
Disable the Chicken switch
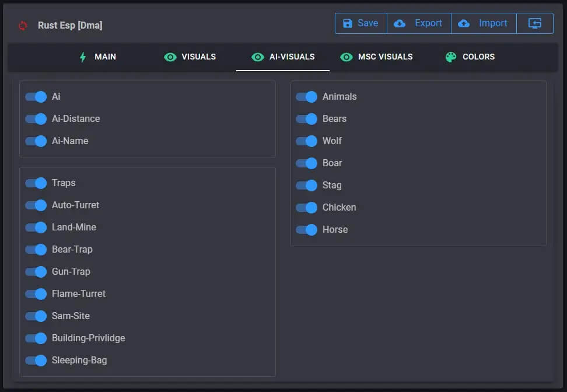tap(307, 208)
